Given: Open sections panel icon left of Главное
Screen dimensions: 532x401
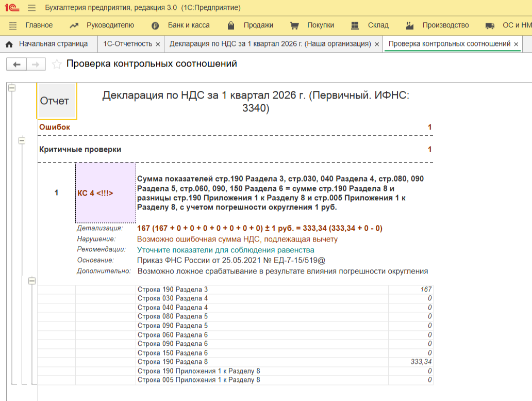Looking at the screenshot, I should 13,25.
